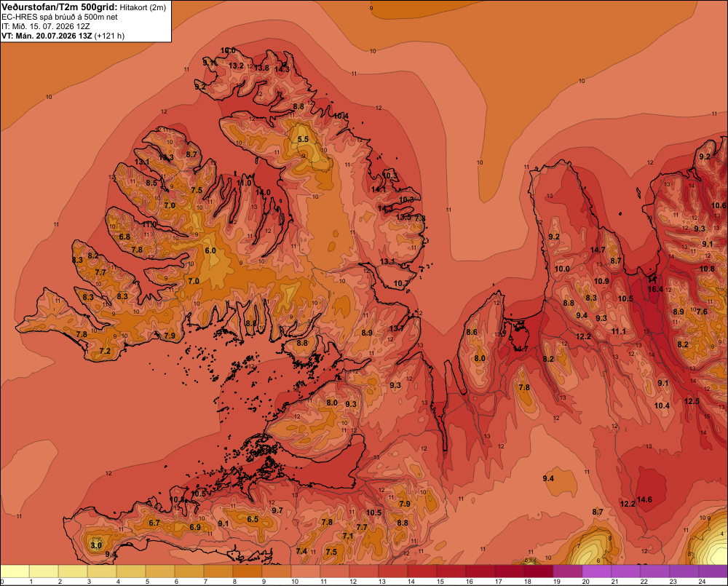Click the 8.6 temperature label
The height and width of the screenshot is (586, 728).
[x=472, y=332]
